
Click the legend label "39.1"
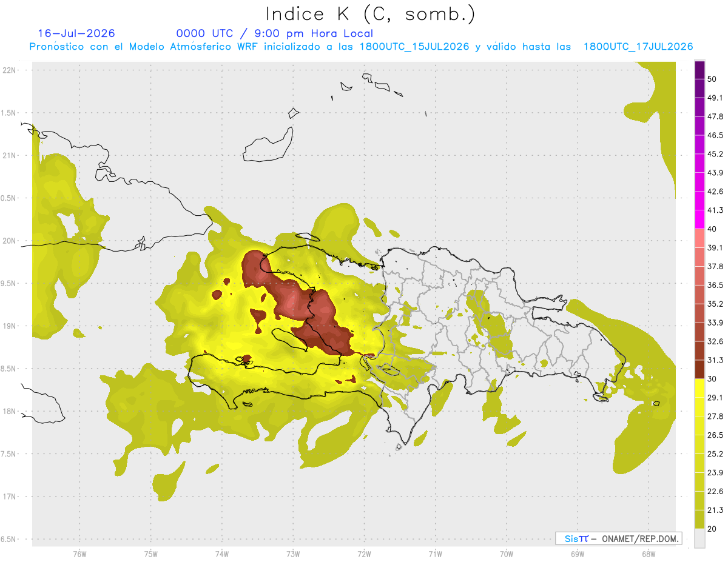(715, 248)
